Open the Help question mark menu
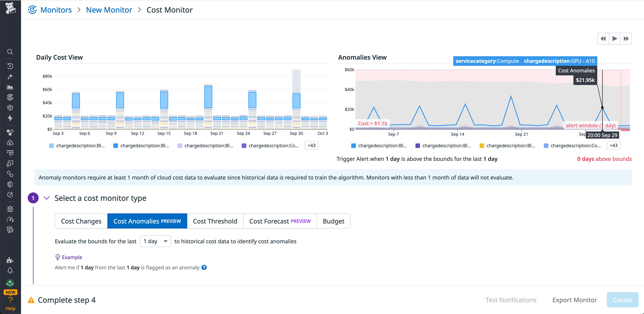This screenshot has width=644, height=314. click(x=10, y=300)
